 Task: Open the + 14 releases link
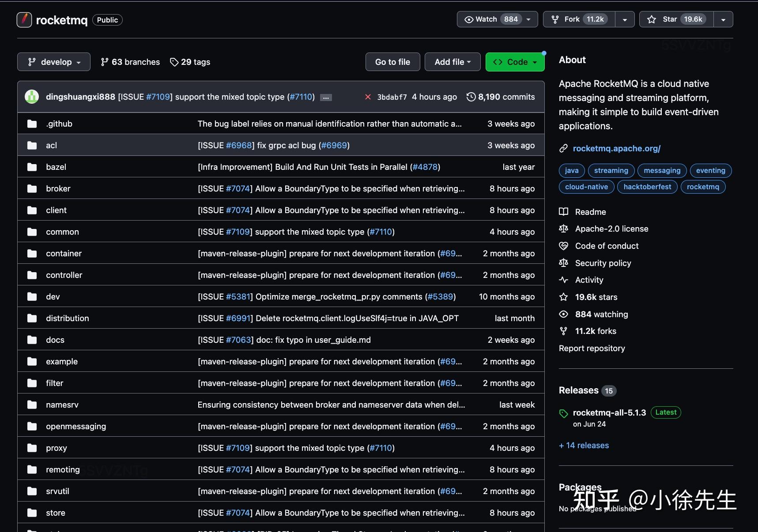584,445
